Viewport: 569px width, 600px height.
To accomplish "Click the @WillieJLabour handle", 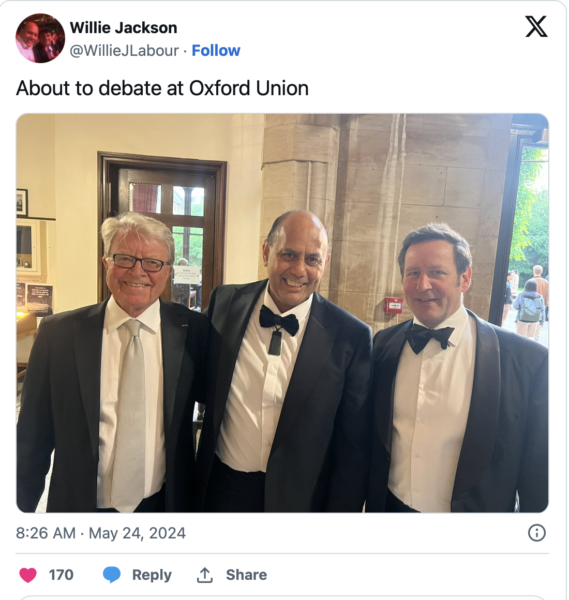I will click(124, 51).
